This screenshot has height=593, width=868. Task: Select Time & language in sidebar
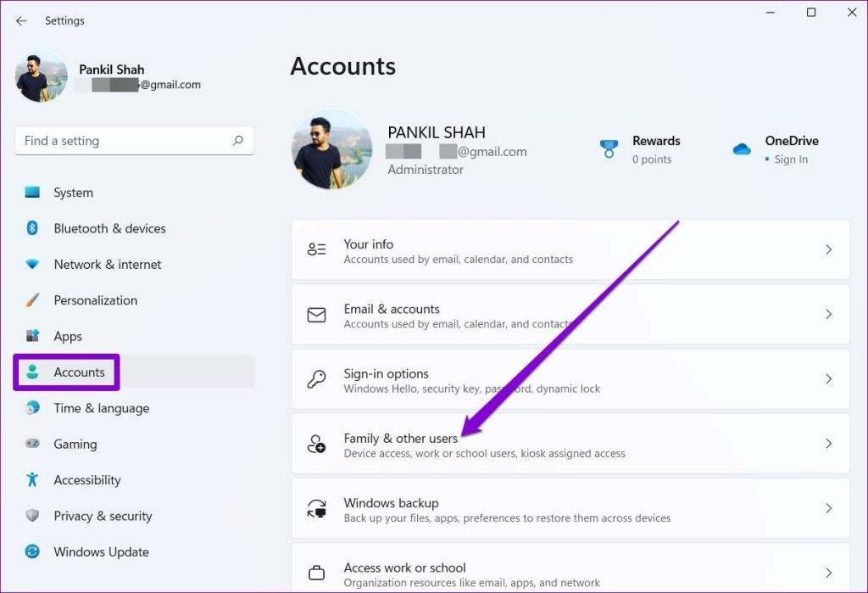(101, 408)
